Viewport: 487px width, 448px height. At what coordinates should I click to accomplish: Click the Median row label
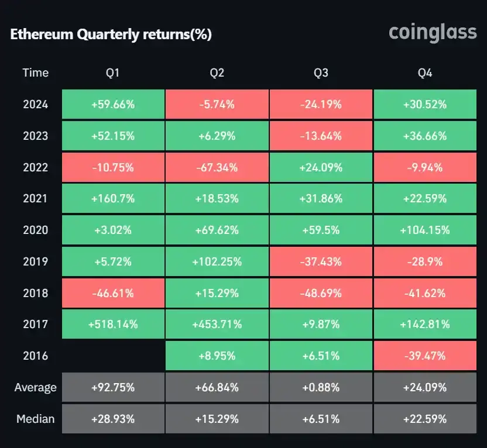pos(36,419)
